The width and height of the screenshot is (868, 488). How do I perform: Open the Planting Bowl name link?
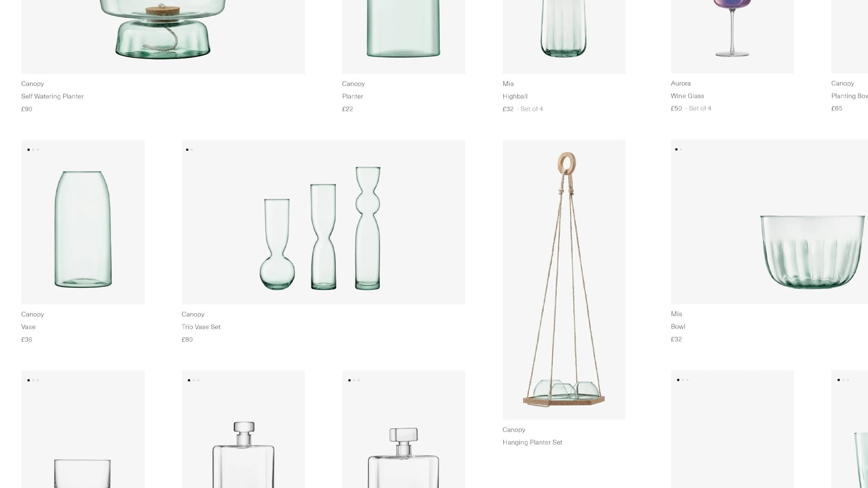pyautogui.click(x=849, y=96)
